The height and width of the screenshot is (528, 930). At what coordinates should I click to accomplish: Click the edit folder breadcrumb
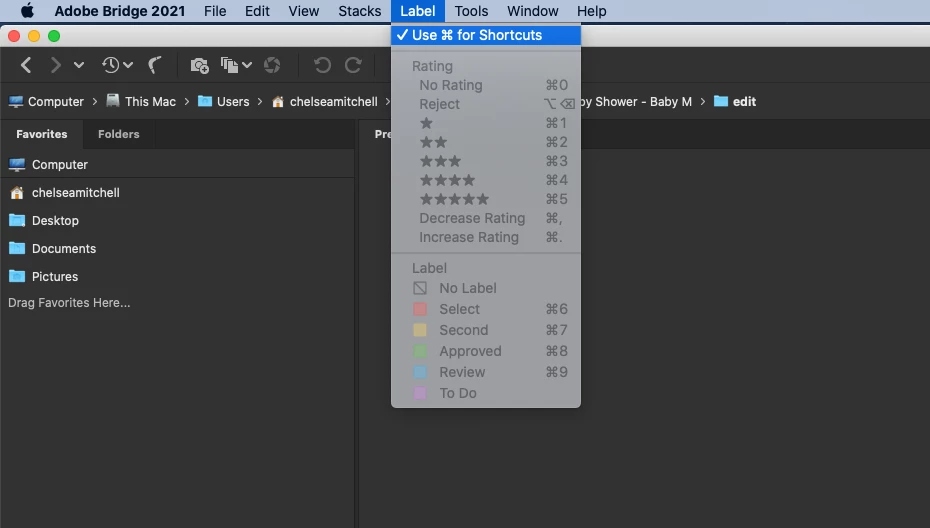pyautogui.click(x=735, y=101)
